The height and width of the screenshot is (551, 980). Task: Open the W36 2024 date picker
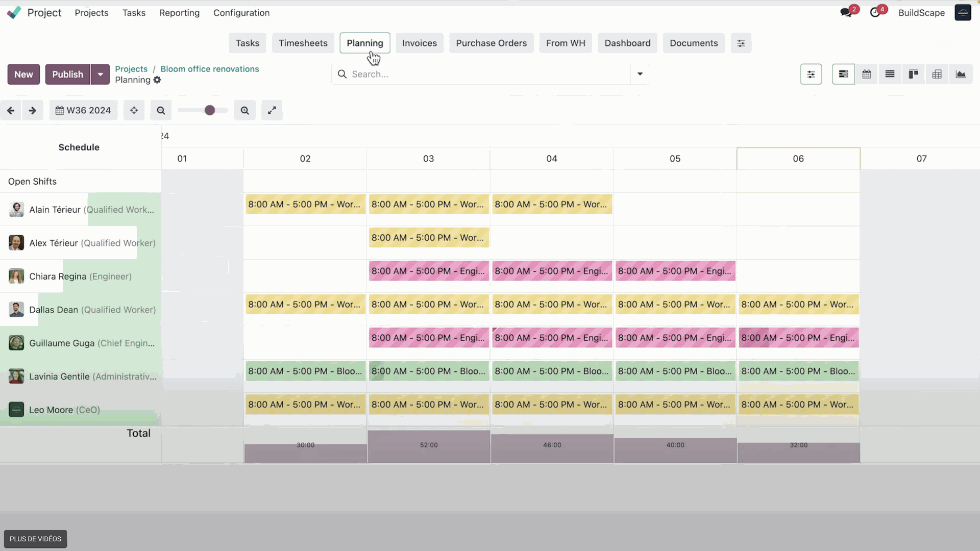tap(83, 110)
